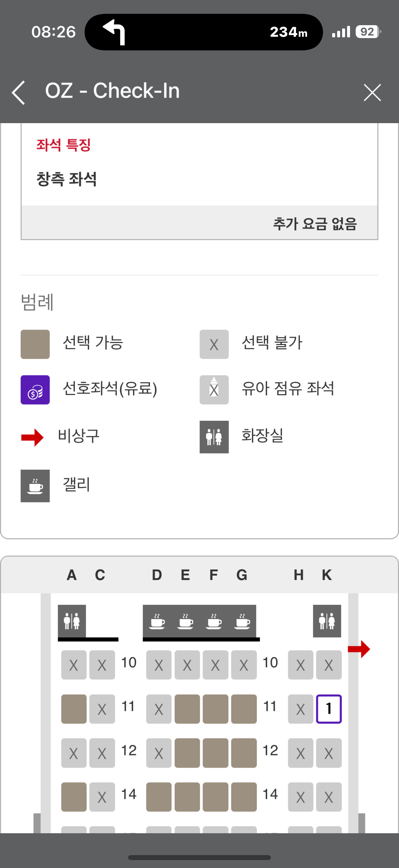Tap the tan available seat legend swatch

[35, 344]
